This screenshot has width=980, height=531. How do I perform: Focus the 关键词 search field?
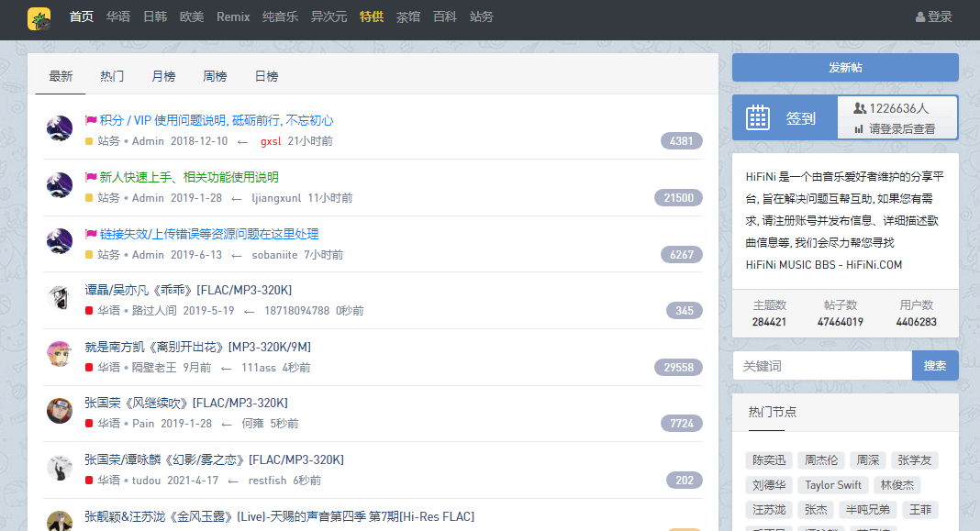click(821, 366)
